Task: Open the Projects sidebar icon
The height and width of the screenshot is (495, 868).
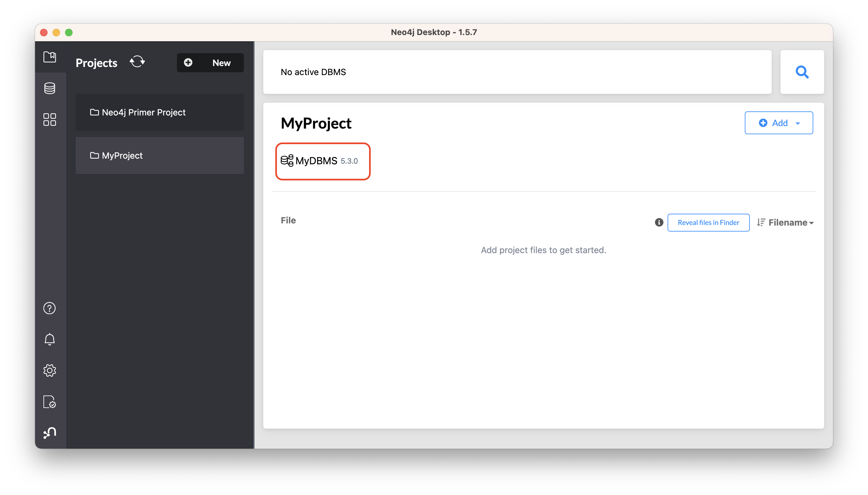Action: click(x=50, y=57)
